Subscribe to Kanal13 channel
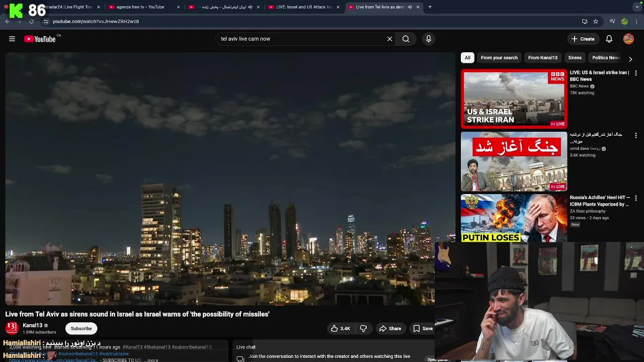Viewport: 644px width, 362px height. (81, 328)
